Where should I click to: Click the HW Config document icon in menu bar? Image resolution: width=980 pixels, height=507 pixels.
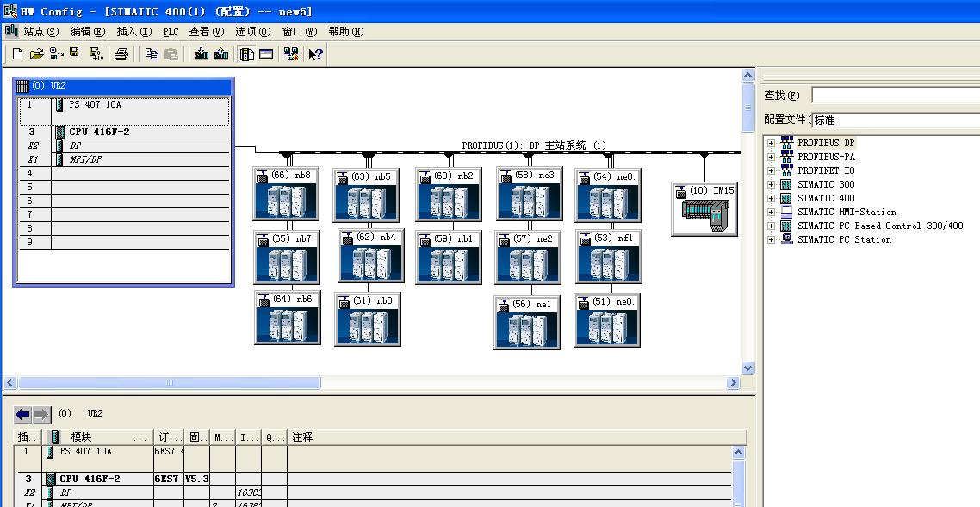point(11,31)
